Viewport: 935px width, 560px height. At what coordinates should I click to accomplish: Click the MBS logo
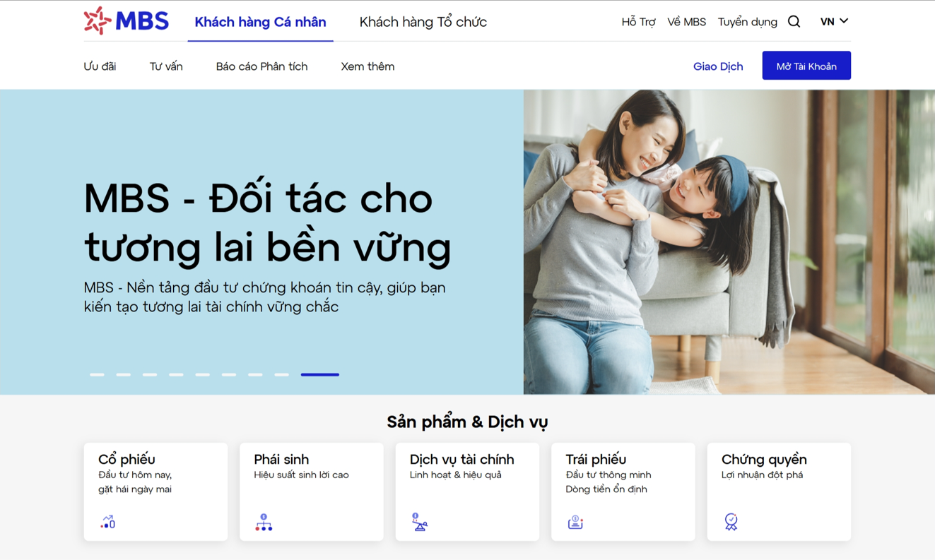[x=127, y=21]
